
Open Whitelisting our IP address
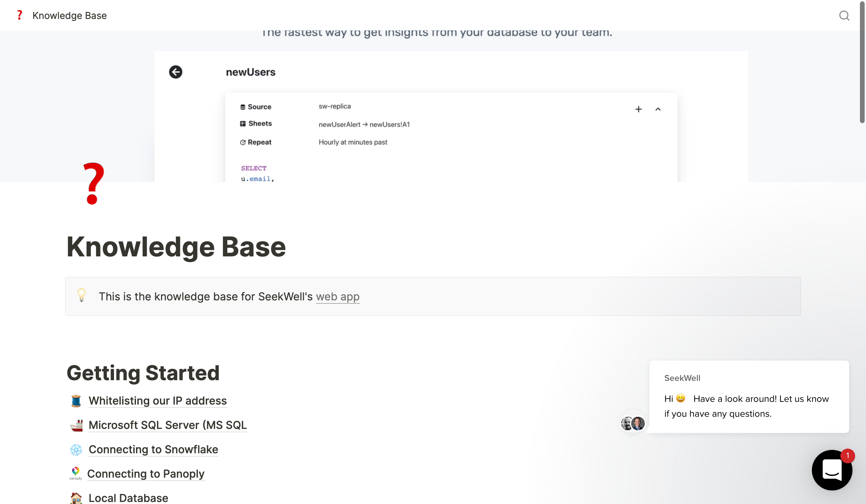point(158,400)
